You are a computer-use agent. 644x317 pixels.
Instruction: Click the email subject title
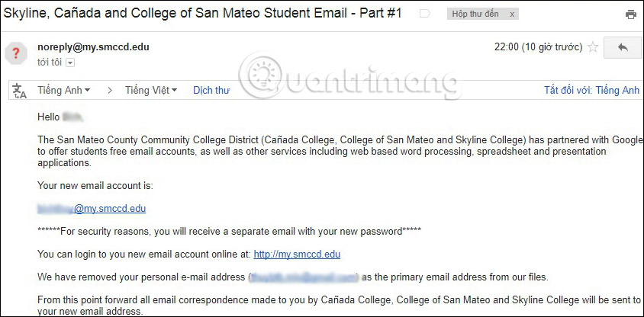[x=202, y=13]
